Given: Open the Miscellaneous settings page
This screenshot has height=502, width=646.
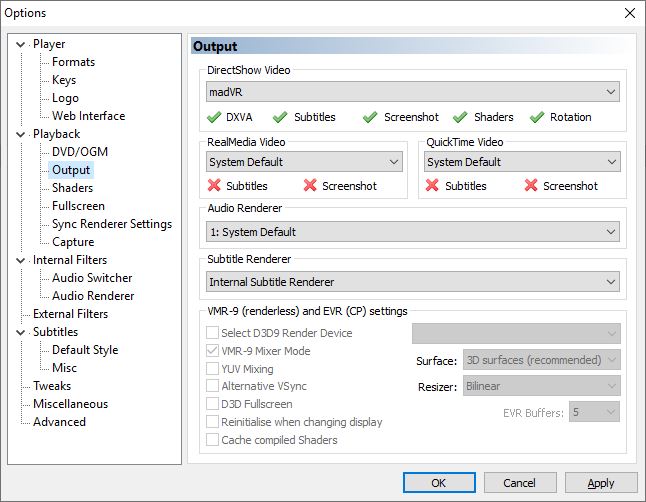Looking at the screenshot, I should tap(70, 404).
